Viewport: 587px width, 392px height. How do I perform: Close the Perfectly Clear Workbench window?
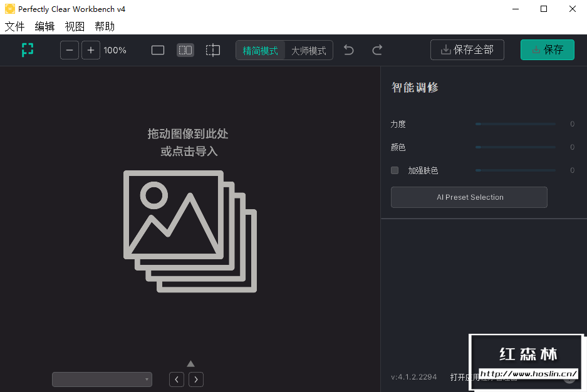tap(573, 9)
